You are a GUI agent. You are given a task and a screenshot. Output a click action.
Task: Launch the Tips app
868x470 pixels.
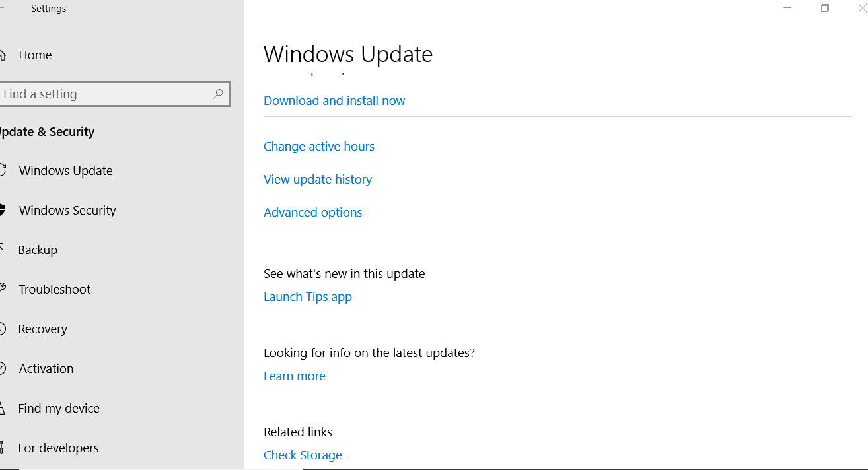tap(308, 296)
